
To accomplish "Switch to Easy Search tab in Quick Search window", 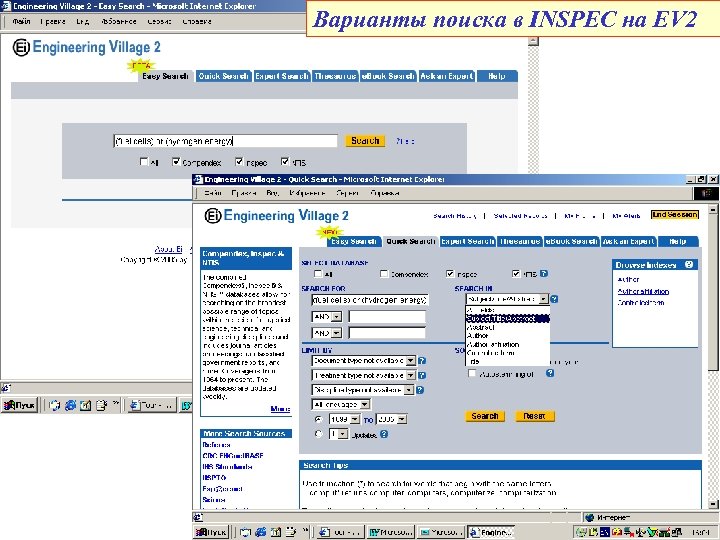I will (354, 242).
